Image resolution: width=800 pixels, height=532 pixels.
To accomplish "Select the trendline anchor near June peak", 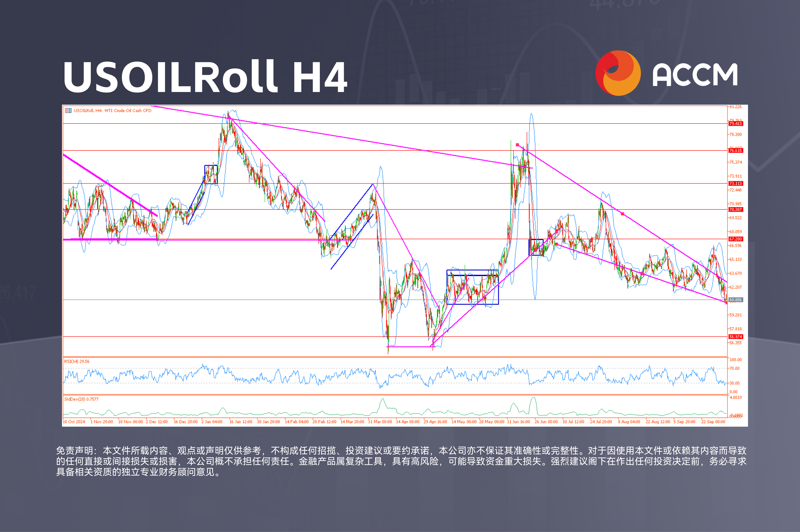I will point(517,145).
